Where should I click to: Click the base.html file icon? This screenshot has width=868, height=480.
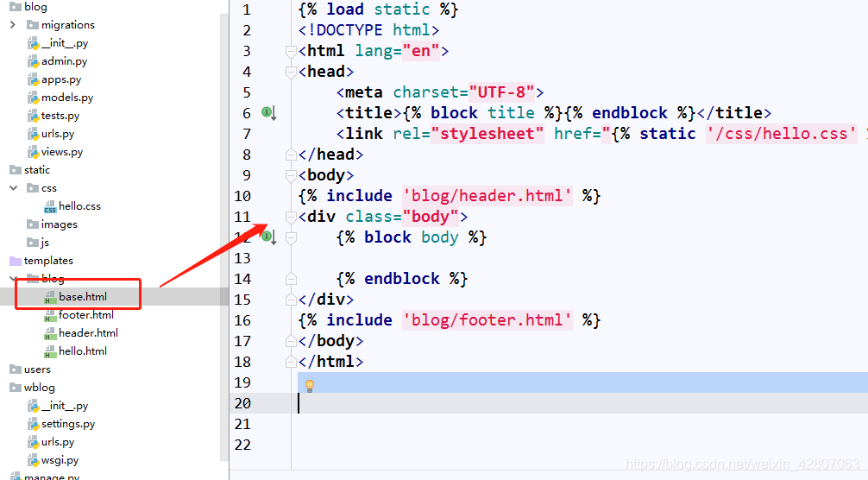point(50,297)
